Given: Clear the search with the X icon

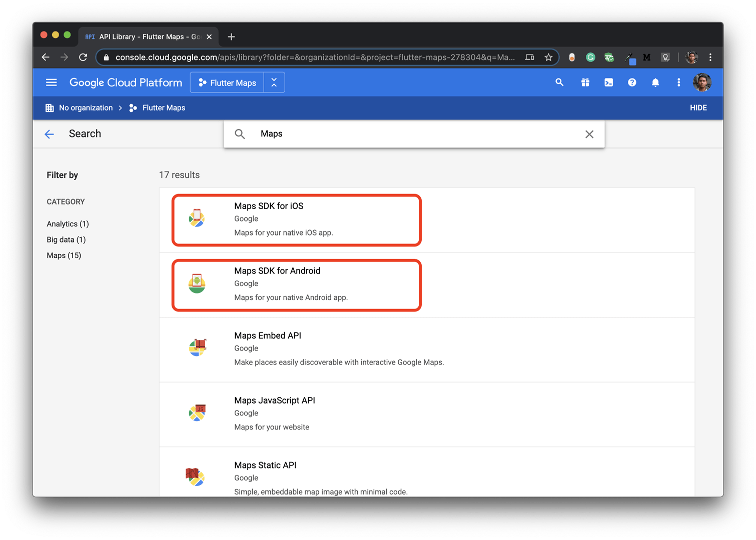Looking at the screenshot, I should 589,134.
